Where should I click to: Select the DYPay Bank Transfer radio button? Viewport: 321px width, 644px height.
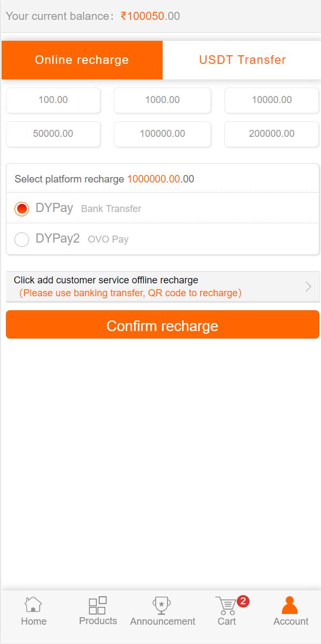[x=22, y=209]
